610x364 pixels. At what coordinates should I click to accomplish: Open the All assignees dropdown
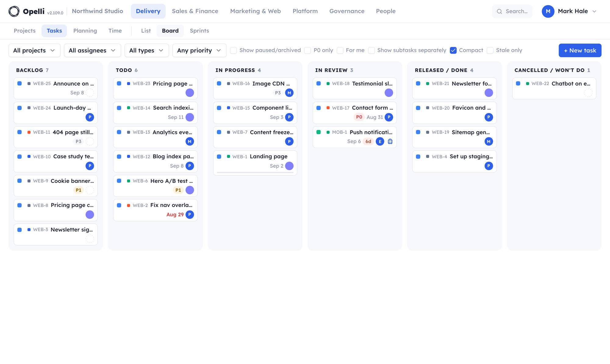coord(92,50)
